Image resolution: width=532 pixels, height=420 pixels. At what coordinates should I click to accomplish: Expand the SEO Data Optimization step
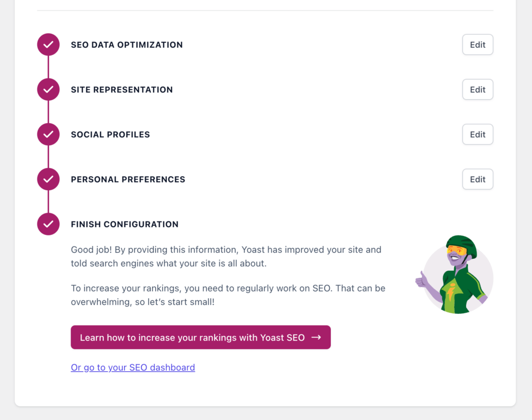(127, 45)
